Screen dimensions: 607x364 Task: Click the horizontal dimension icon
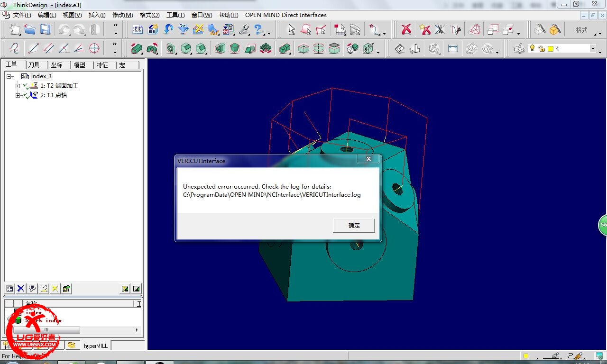pyautogui.click(x=453, y=48)
